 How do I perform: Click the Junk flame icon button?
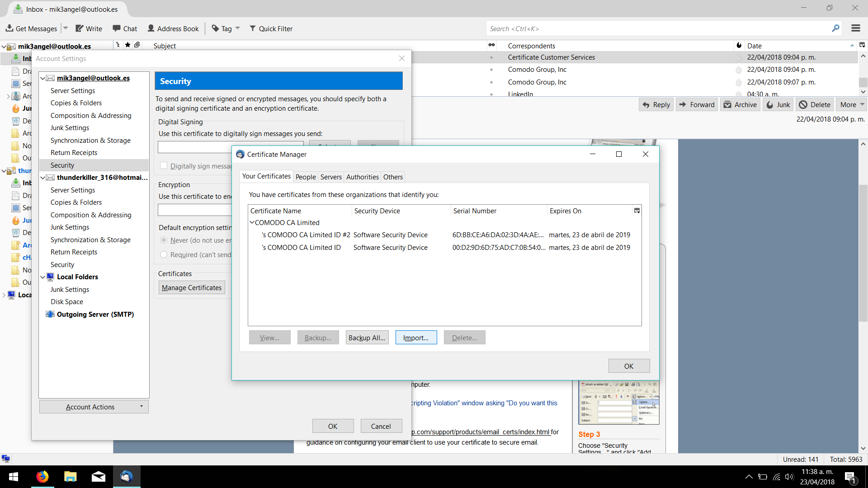[778, 105]
